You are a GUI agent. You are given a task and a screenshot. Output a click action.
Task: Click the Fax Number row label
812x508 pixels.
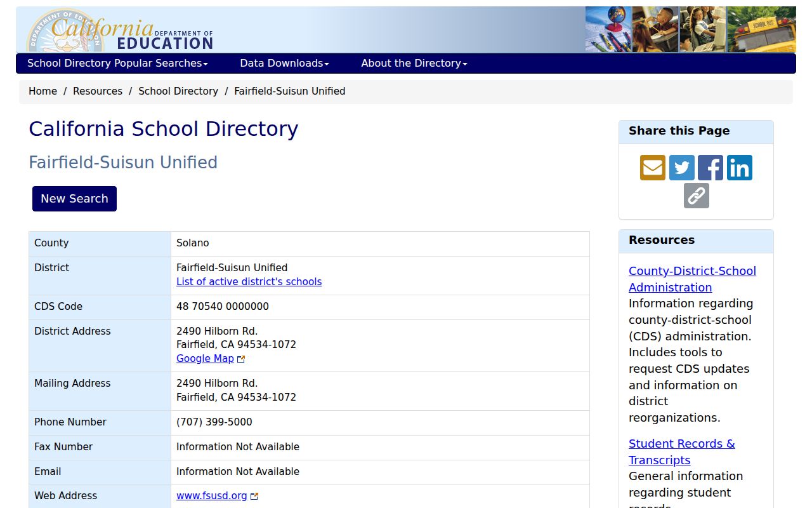(63, 447)
